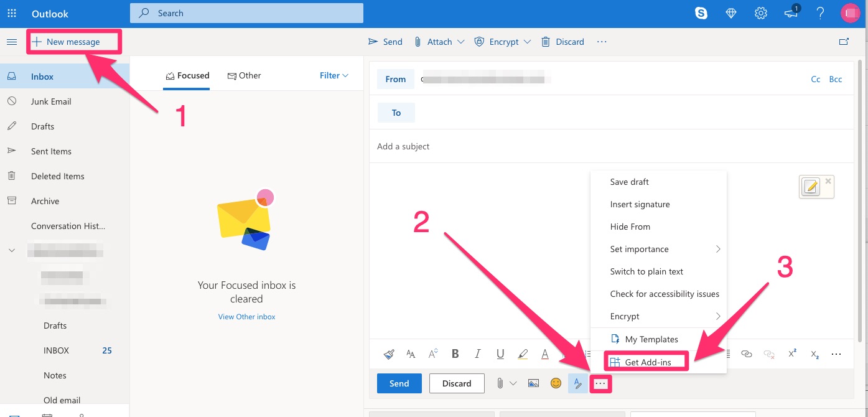Viewport: 868px width, 417px height.
Task: Open the Filter dropdown
Action: point(334,75)
